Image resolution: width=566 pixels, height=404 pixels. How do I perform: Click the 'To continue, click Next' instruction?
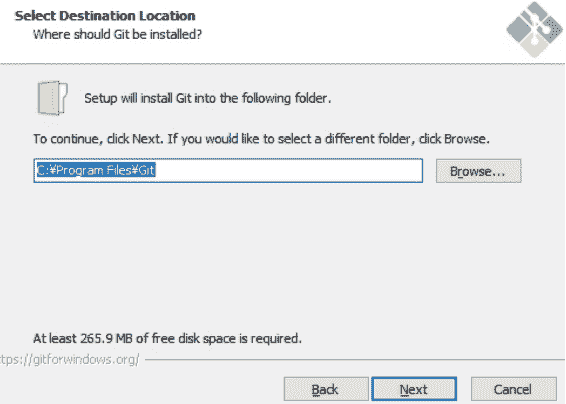point(261,139)
